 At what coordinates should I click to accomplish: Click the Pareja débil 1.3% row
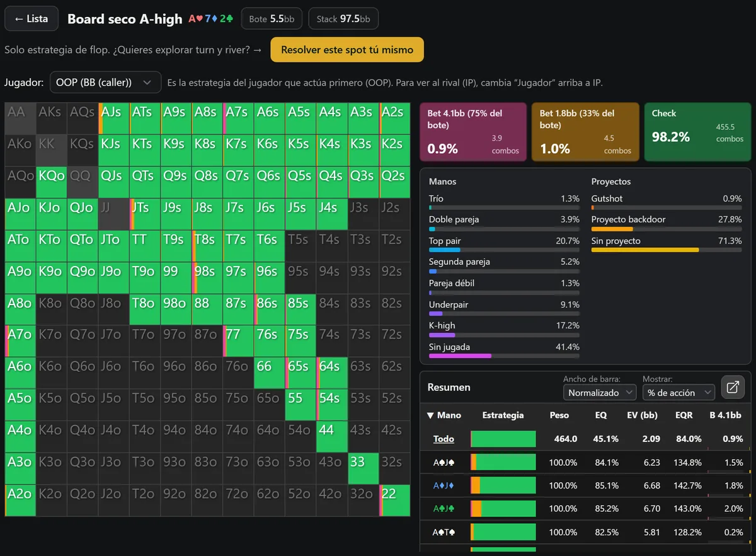point(504,286)
